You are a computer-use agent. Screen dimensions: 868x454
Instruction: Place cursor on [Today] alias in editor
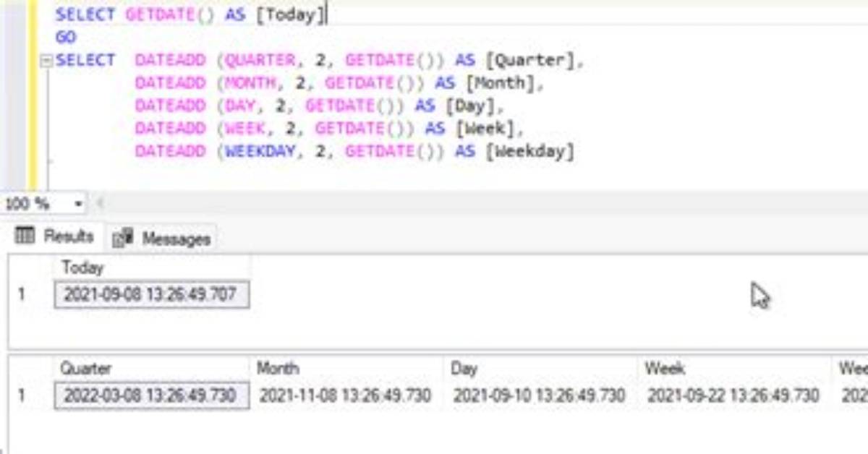coord(290,15)
